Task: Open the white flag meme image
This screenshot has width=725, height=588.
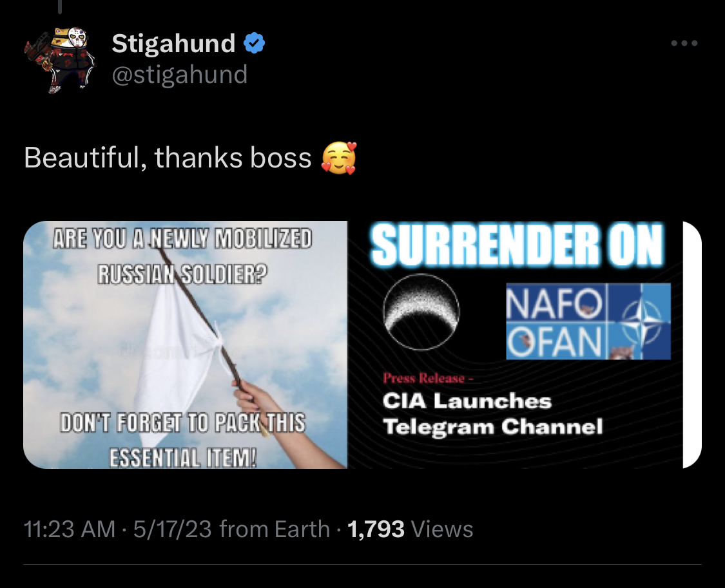Action: click(185, 345)
